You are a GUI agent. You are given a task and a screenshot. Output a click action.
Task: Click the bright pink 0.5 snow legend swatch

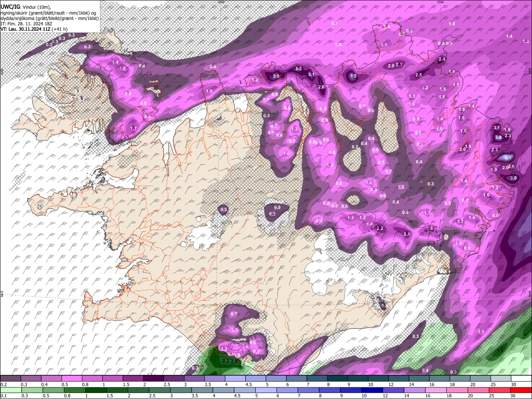pyautogui.click(x=71, y=378)
